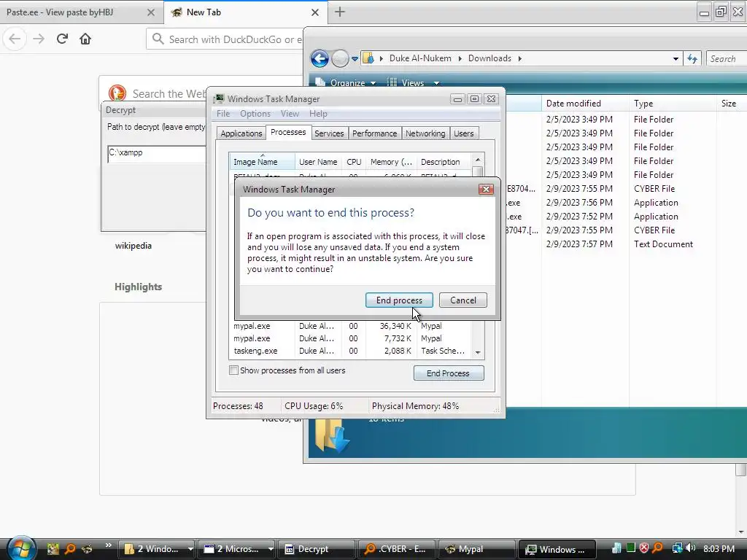Screen dimensions: 747x560
Task: Click the DuckDuckGo logo on New Tab
Action: 117,93
